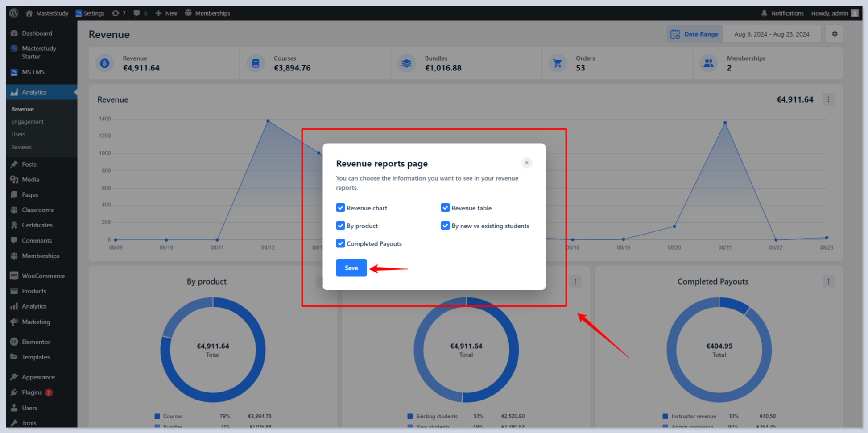Click the Aug 9 - Aug 23 date range field
This screenshot has width=868, height=433.
pyautogui.click(x=771, y=34)
